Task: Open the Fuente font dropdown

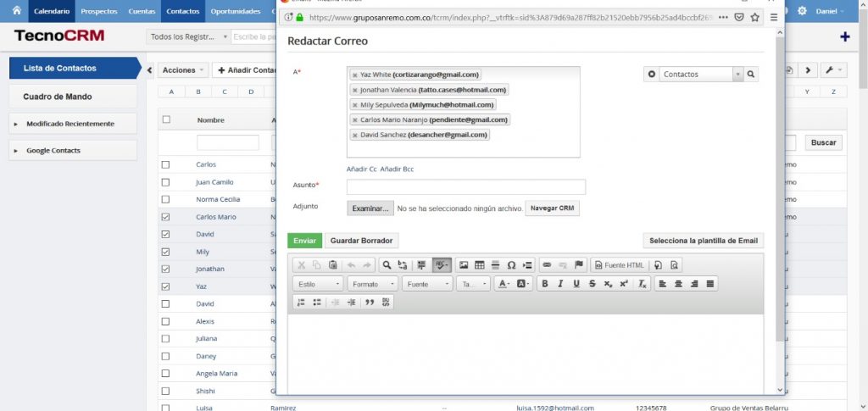Action: pos(426,284)
